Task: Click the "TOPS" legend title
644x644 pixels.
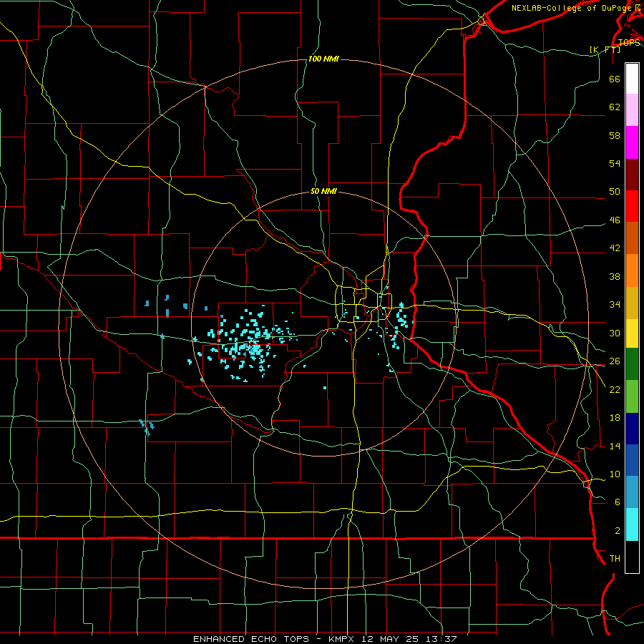Action: (x=629, y=43)
